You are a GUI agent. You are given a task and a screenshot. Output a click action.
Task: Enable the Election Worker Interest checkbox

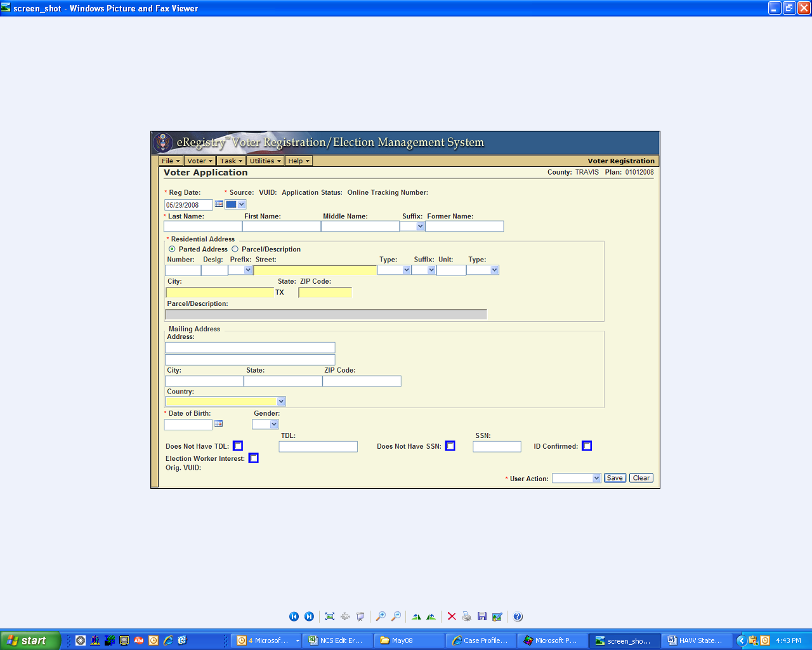pos(254,458)
